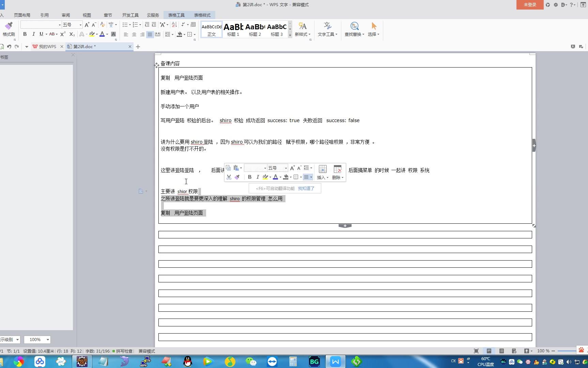Sort text with the A-Z sort icon

174,25
